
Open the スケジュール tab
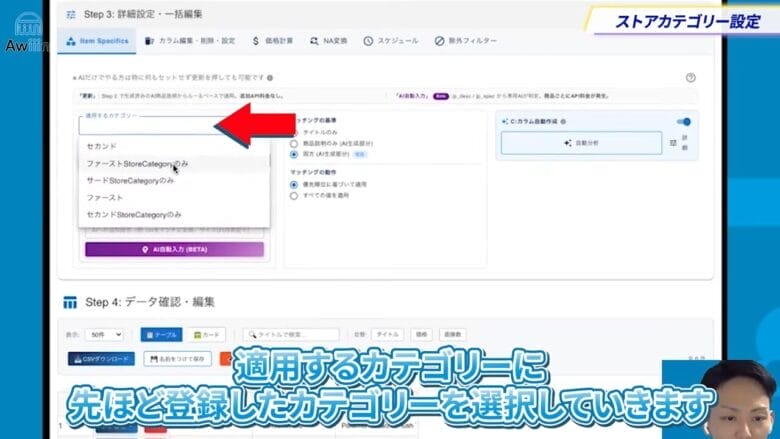[390, 41]
